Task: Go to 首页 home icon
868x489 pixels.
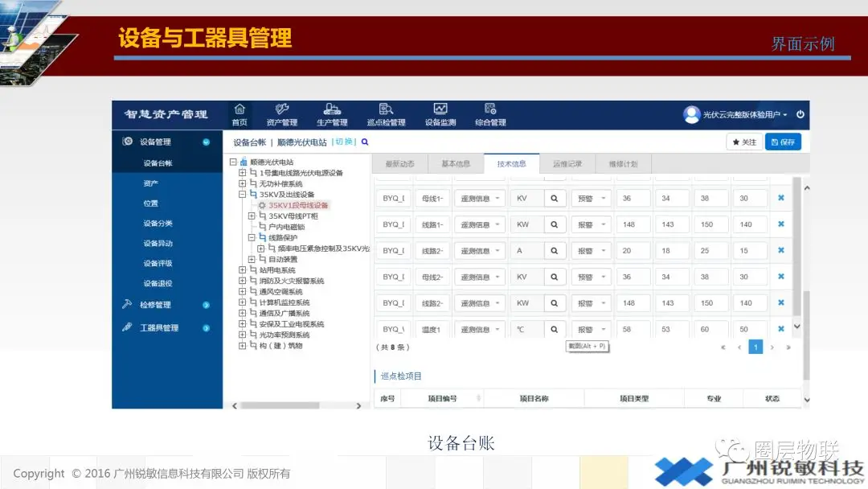Action: pyautogui.click(x=240, y=109)
